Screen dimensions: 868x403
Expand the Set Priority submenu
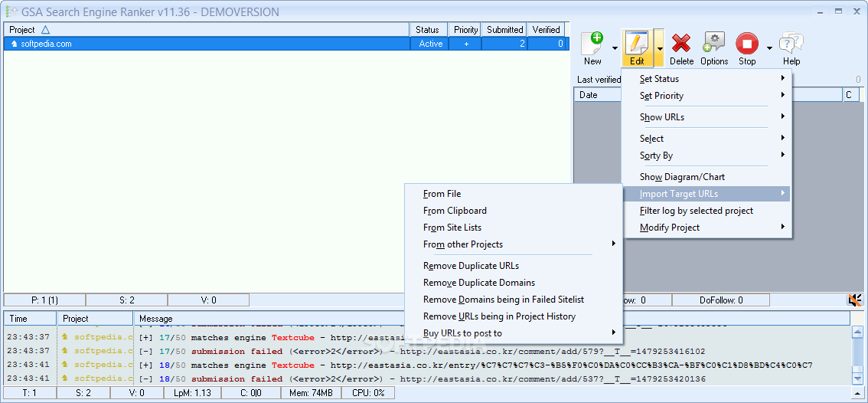coord(707,95)
